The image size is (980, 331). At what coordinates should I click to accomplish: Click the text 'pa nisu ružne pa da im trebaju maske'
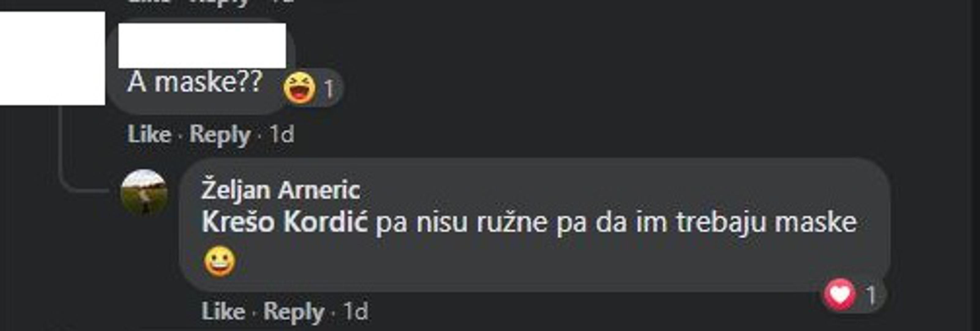point(616,223)
